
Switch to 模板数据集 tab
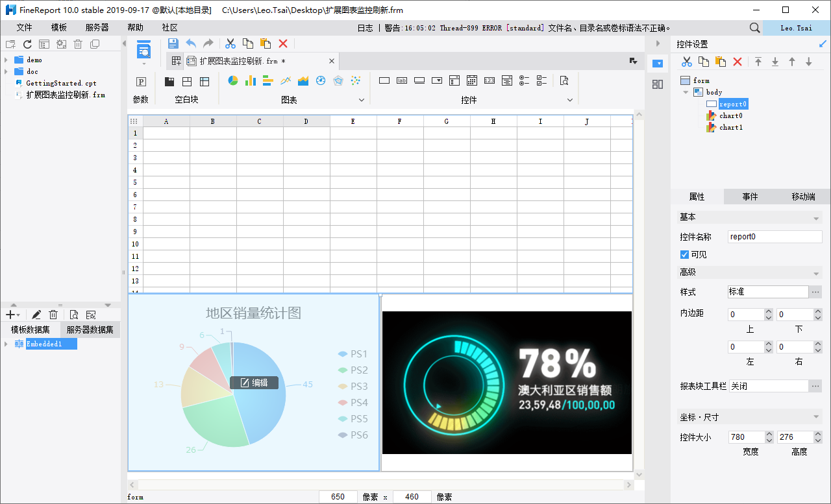click(30, 330)
